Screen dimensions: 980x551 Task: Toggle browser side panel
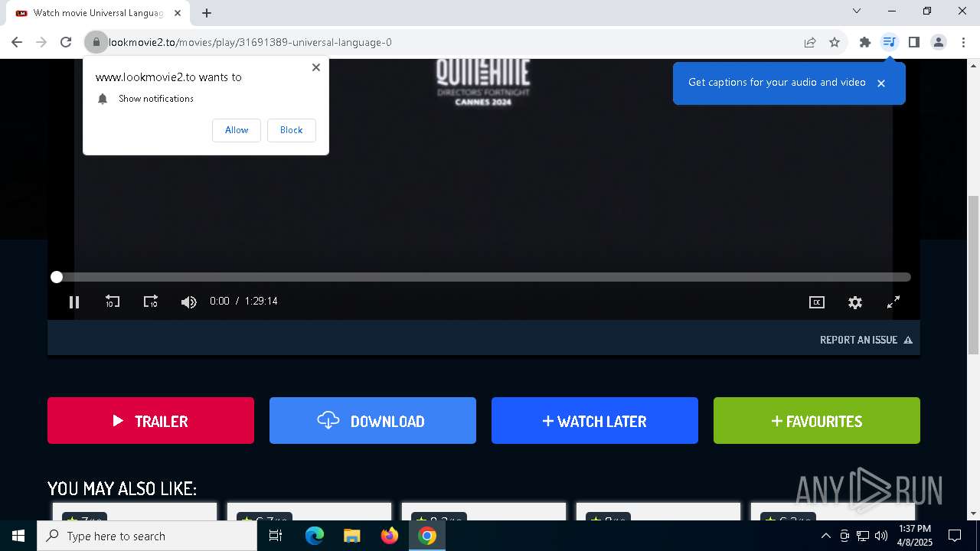(914, 42)
